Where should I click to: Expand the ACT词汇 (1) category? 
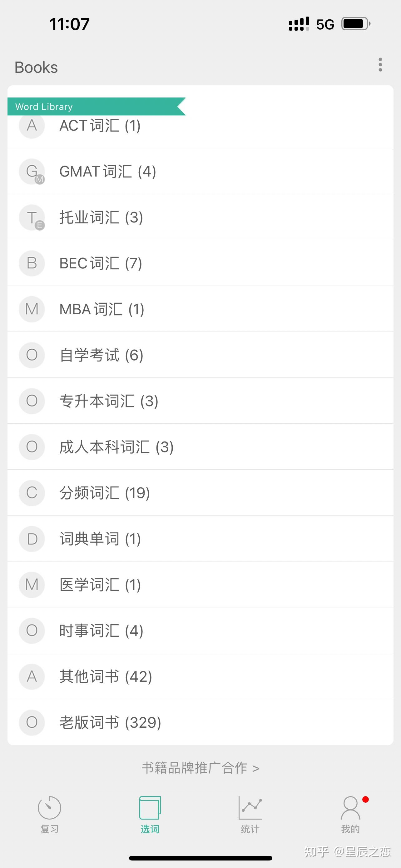[200, 126]
